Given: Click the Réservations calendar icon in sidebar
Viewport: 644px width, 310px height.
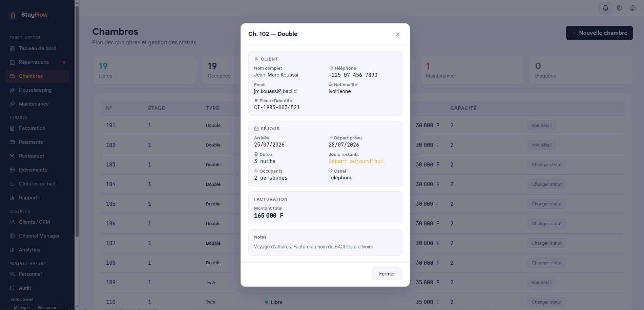Looking at the screenshot, I should pos(12,62).
